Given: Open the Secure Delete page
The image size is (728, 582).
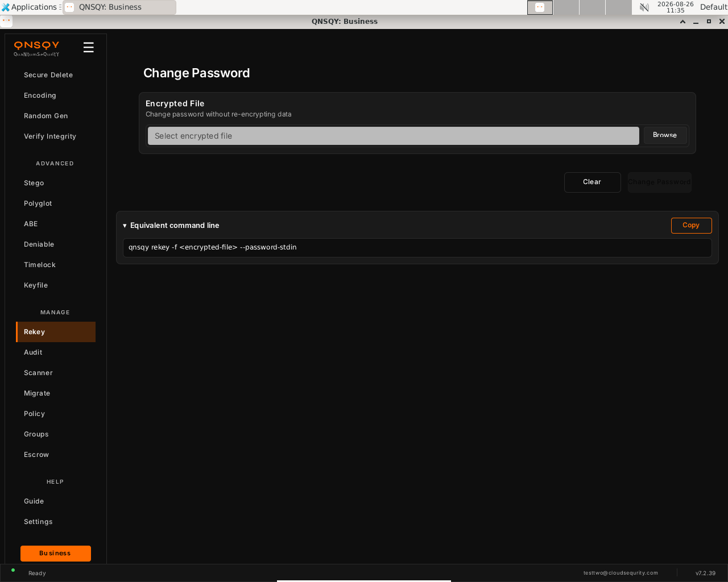Looking at the screenshot, I should (56, 75).
